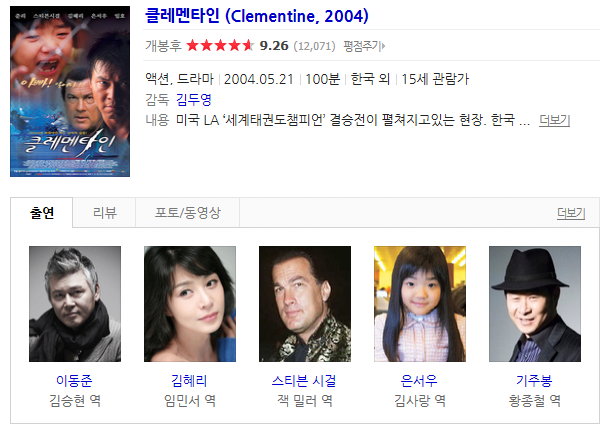Click 은서우's portrait photo
This screenshot has height=433, width=609.
point(420,304)
